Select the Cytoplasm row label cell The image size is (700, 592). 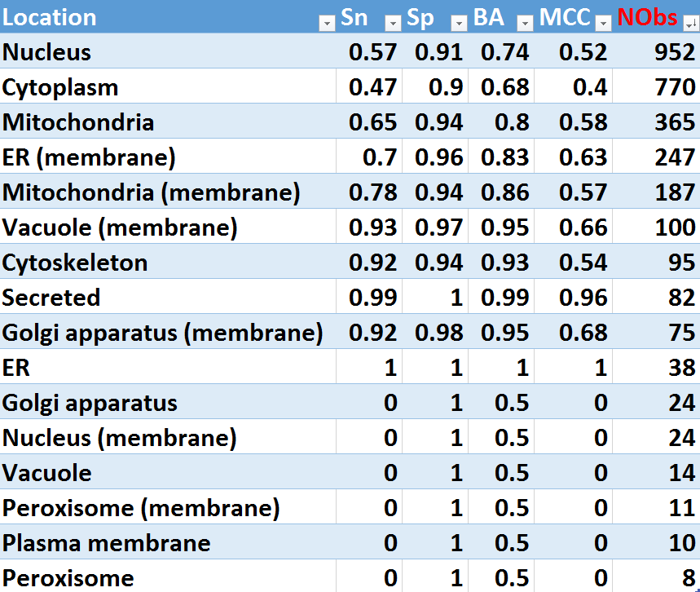click(60, 87)
